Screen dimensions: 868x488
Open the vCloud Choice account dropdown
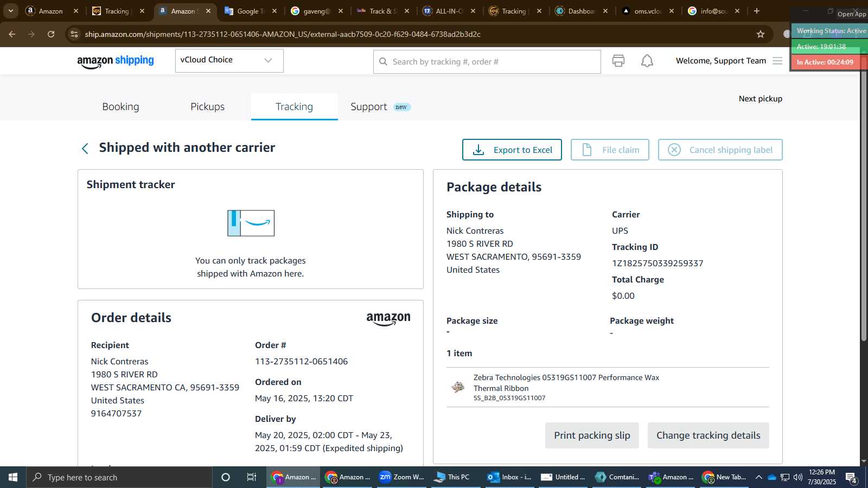229,60
